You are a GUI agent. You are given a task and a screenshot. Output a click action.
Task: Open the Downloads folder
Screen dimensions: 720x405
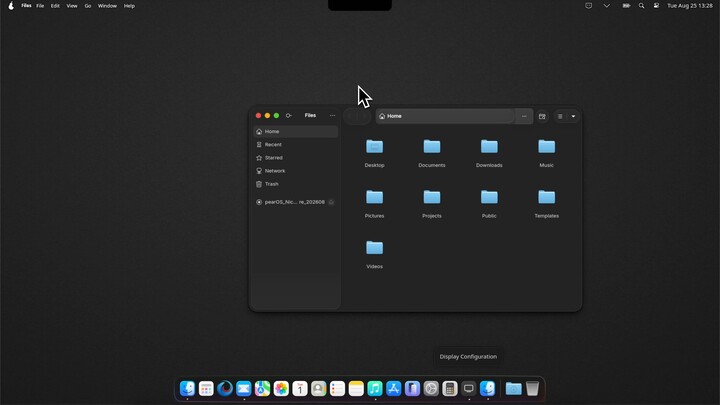489,153
